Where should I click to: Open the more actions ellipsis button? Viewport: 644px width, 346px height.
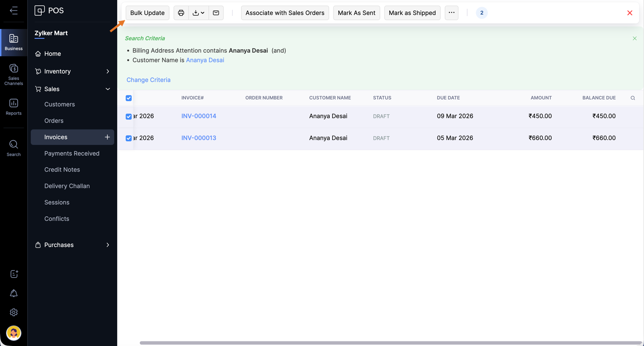[451, 13]
